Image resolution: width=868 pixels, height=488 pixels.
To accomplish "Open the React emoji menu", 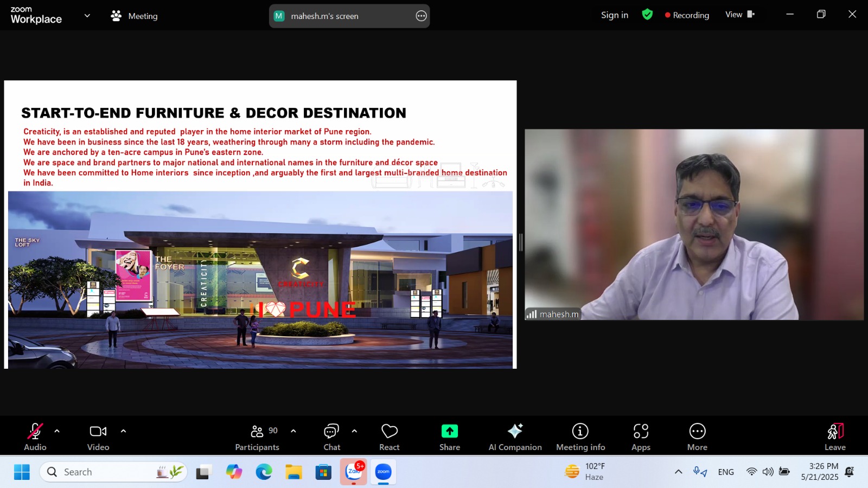I will click(x=389, y=436).
